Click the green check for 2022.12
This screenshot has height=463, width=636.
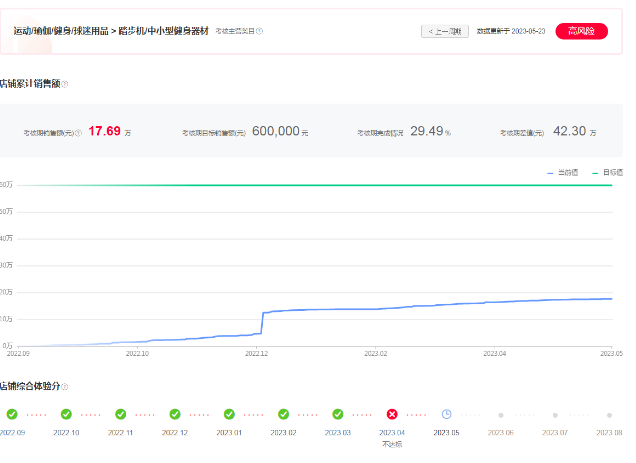(175, 414)
